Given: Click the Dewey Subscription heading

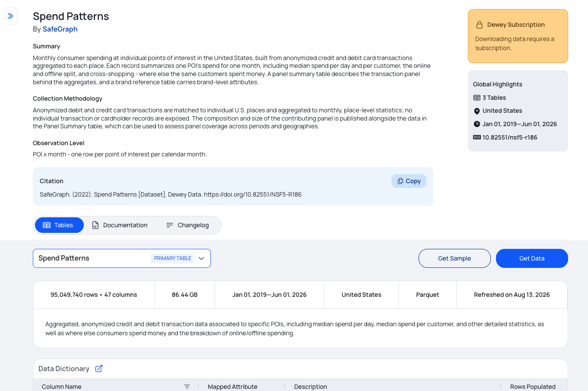Looking at the screenshot, I should click(516, 25).
